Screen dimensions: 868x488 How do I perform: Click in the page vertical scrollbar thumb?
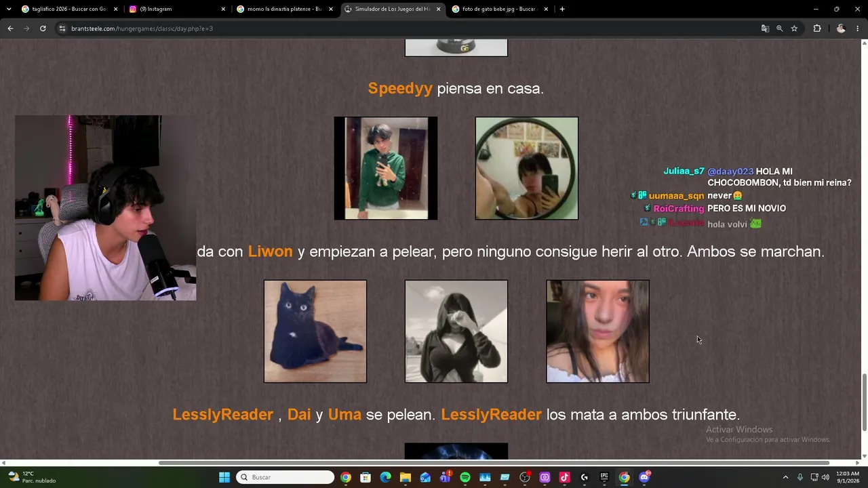[x=864, y=401]
